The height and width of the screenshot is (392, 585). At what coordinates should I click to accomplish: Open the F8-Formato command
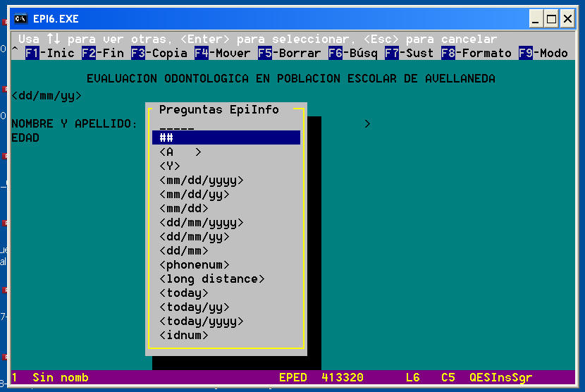click(476, 53)
